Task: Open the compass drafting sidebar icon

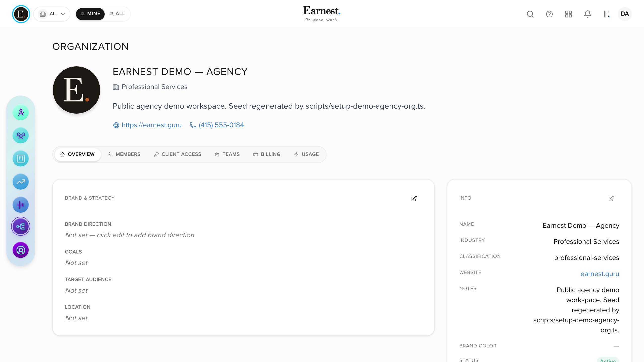Action: coord(21,112)
